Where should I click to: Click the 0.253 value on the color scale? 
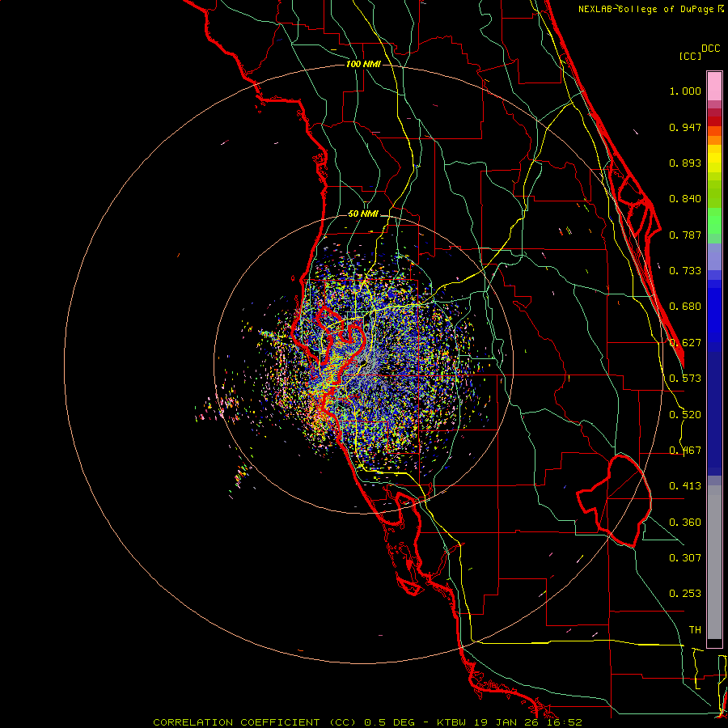coord(685,594)
